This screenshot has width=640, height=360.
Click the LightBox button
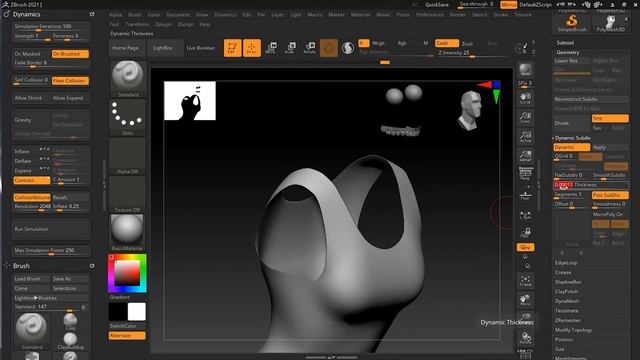tap(162, 48)
